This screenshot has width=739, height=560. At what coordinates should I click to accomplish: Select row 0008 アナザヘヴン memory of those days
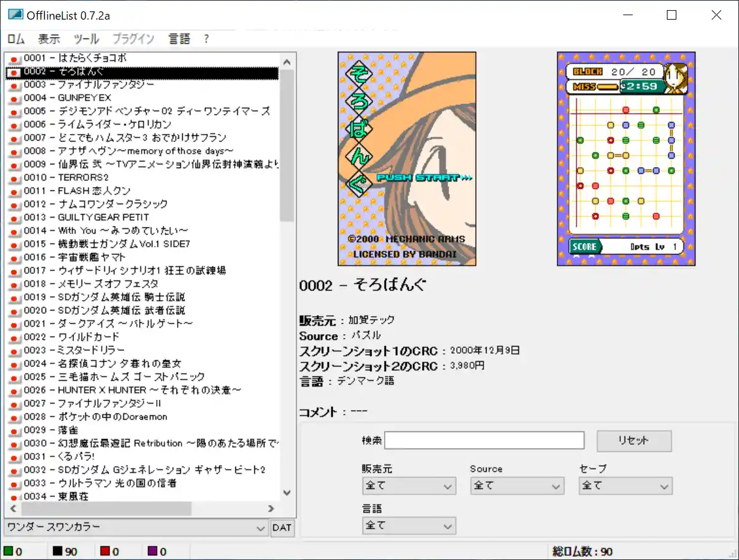point(142,151)
